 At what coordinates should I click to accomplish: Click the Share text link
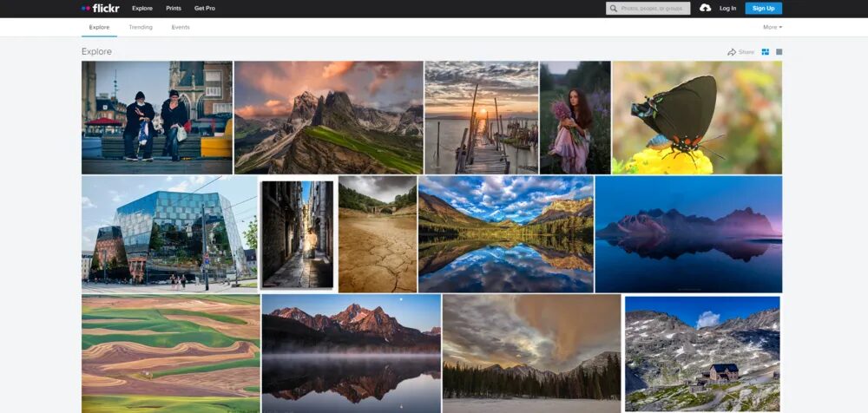pyautogui.click(x=746, y=52)
